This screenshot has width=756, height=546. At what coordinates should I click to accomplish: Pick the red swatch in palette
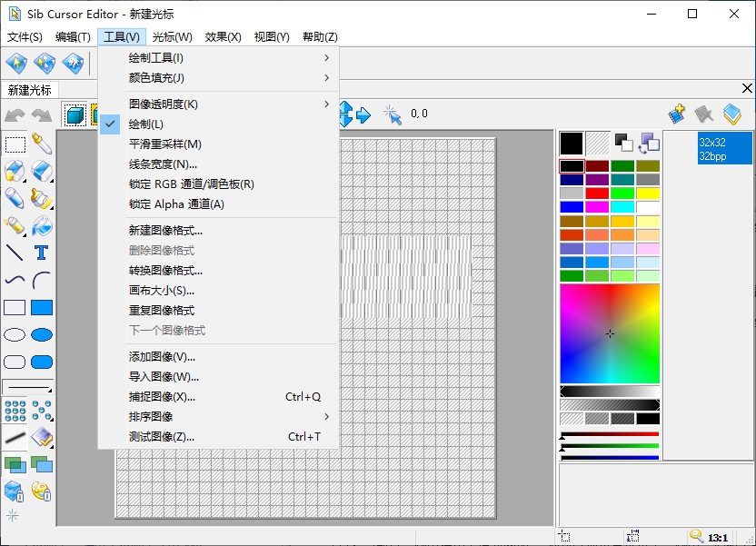pos(596,194)
